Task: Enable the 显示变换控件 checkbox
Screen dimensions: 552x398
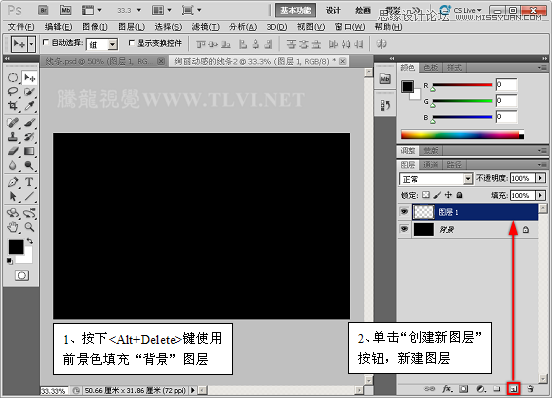Action: click(x=131, y=43)
